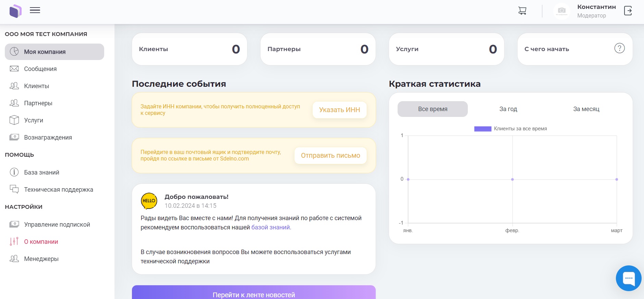Switch statistics to За месяц tab
Image resolution: width=644 pixels, height=299 pixels.
(x=586, y=109)
